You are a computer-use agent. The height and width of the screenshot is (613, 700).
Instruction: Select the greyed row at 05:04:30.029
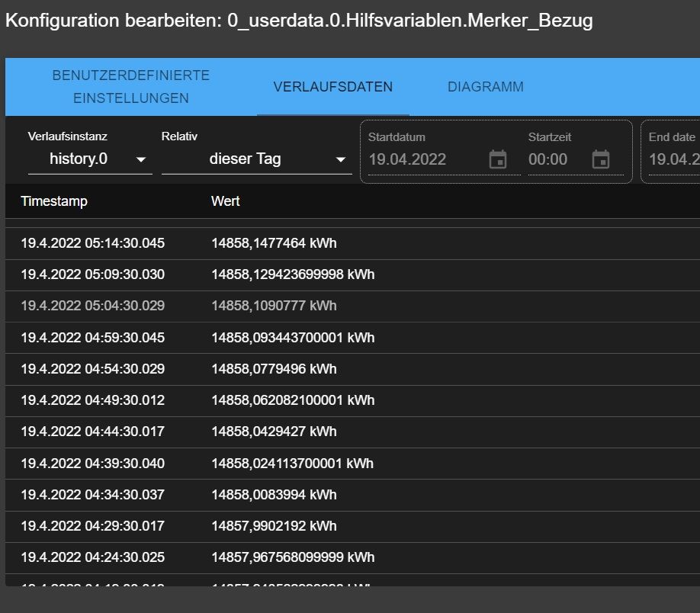pyautogui.click(x=93, y=306)
